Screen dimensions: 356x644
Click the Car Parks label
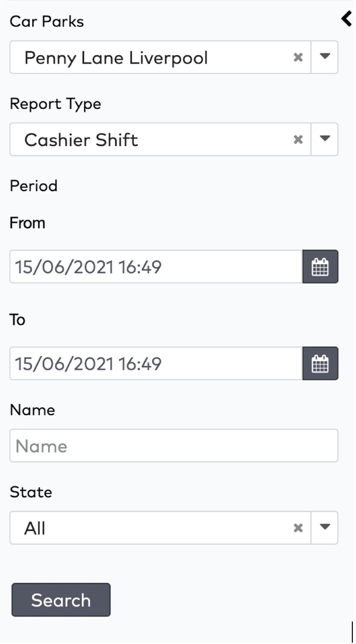coord(47,22)
